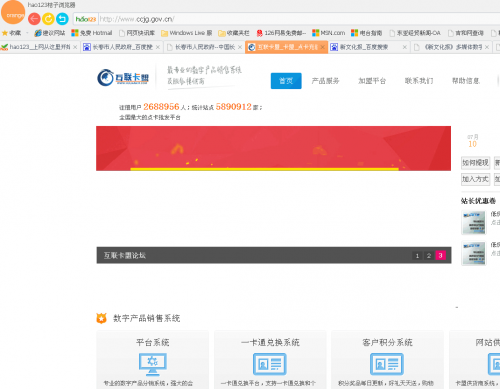This screenshot has width=500, height=389.
Task: Open the MSN.com bookmark
Action: (328, 33)
